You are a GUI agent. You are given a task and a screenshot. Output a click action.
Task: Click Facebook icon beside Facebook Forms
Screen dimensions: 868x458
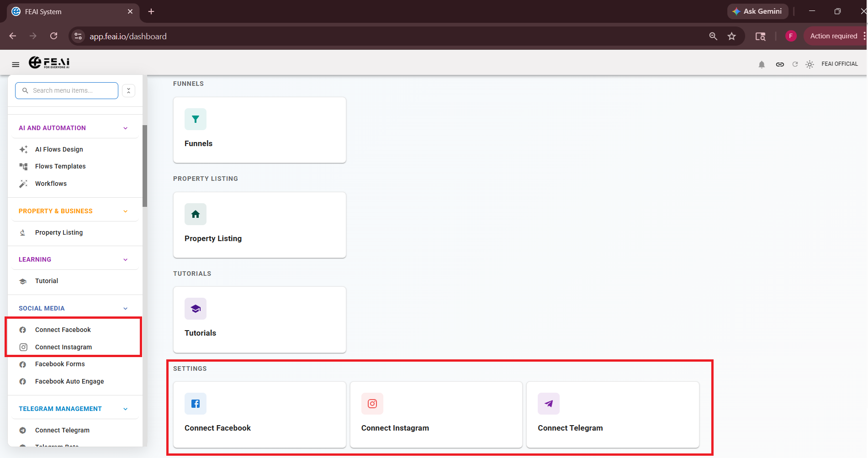tap(23, 364)
